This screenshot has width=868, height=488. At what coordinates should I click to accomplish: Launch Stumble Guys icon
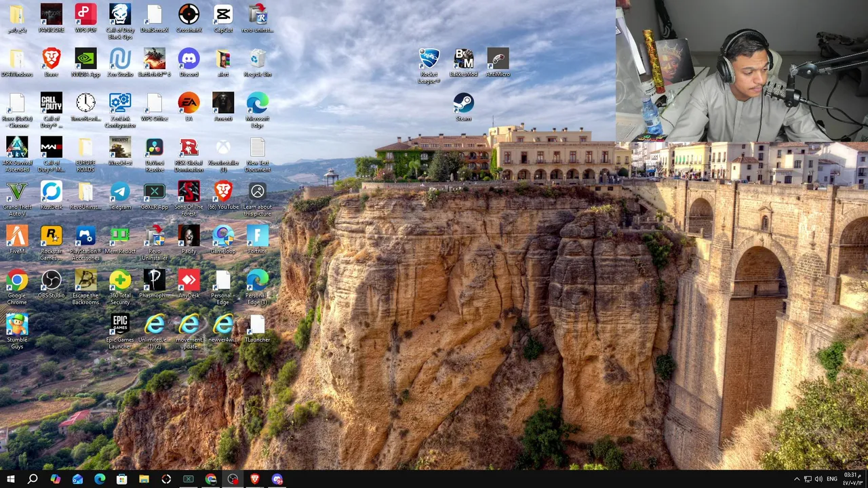[17, 330]
